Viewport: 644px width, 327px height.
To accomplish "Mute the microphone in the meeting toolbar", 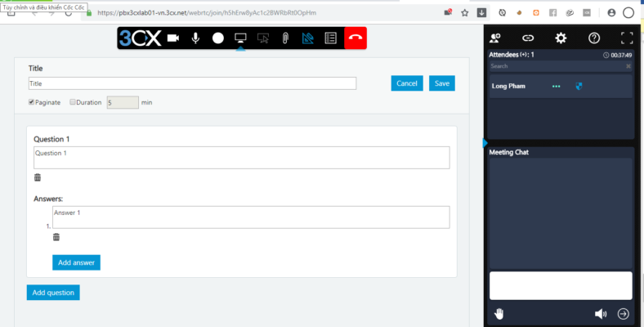I will [195, 38].
